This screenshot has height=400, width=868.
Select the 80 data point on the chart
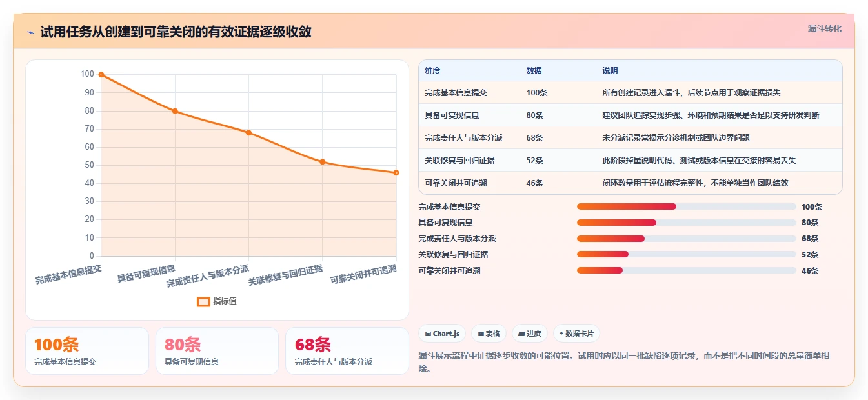175,111
